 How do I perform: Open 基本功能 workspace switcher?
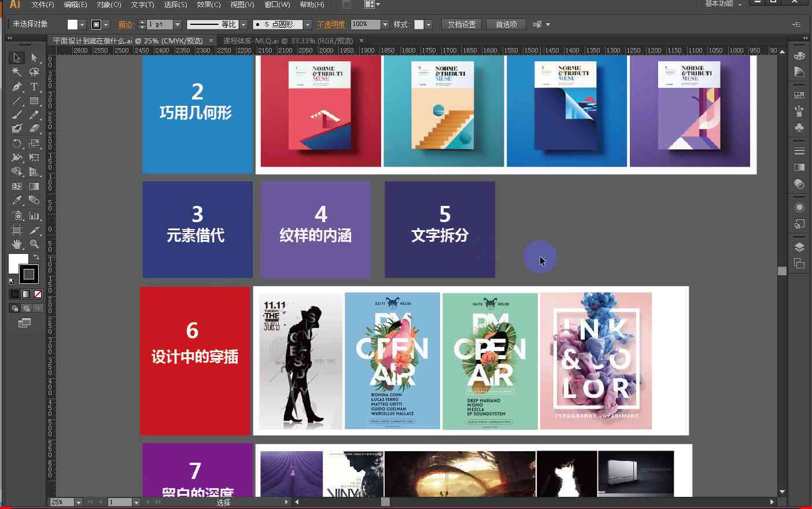click(x=724, y=4)
